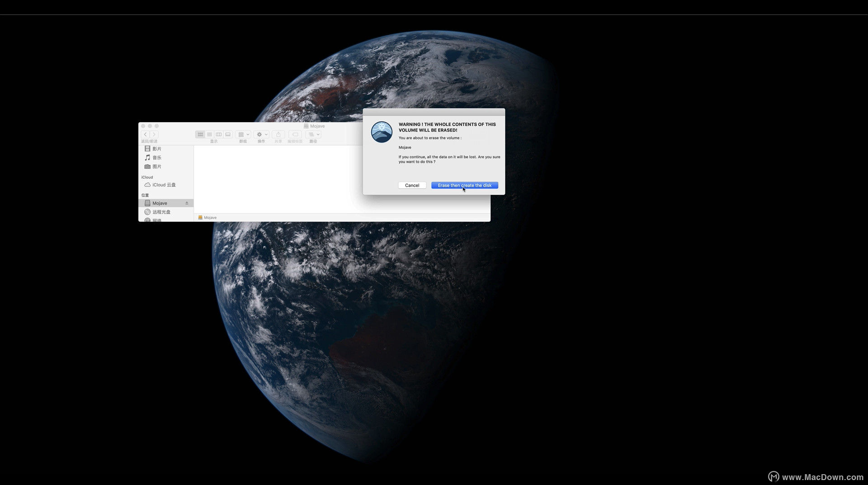Click the Mojave title of Finder window
The height and width of the screenshot is (485, 868).
coord(317,126)
